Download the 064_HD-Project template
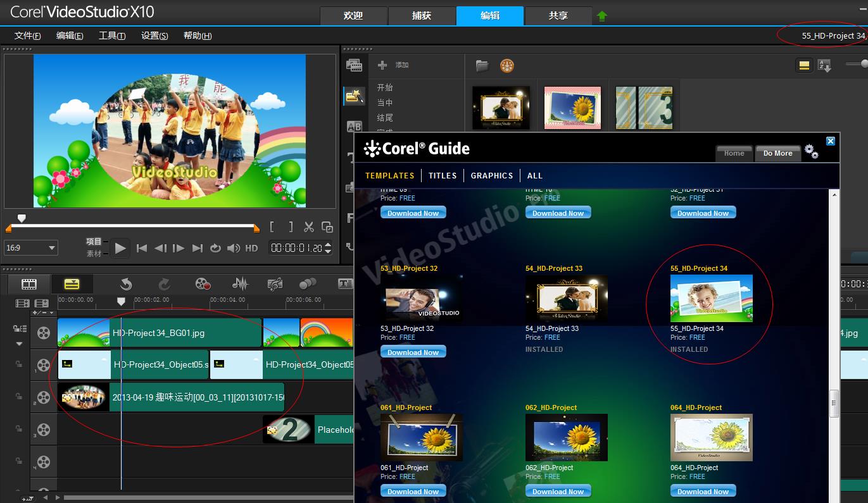This screenshot has width=868, height=503. [703, 492]
